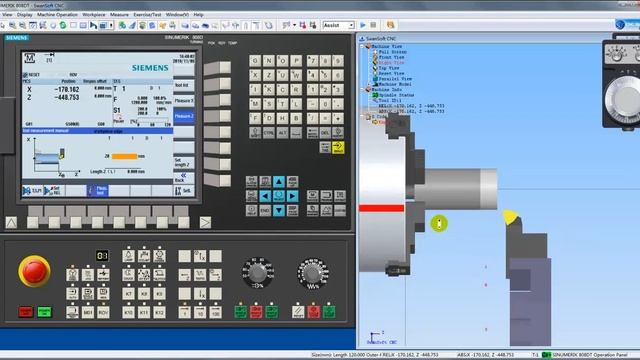Toggle the K10 user key
Image resolution: width=640 pixels, height=360 pixels.
pos(129,312)
